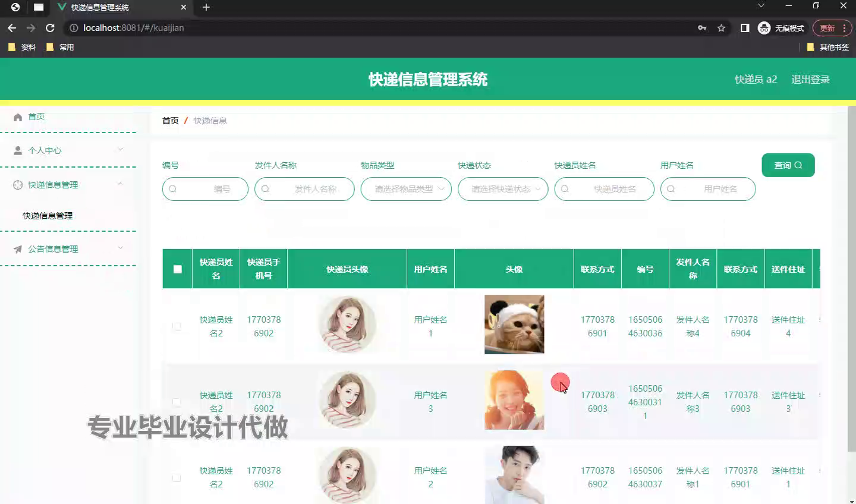Click the page vertical scrollbar
The height and width of the screenshot is (504, 856).
point(852,279)
